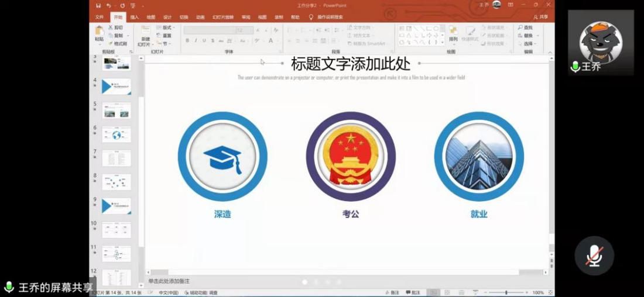Select the 考公 national emblem circle
This screenshot has width=644, height=297.
[x=351, y=156]
